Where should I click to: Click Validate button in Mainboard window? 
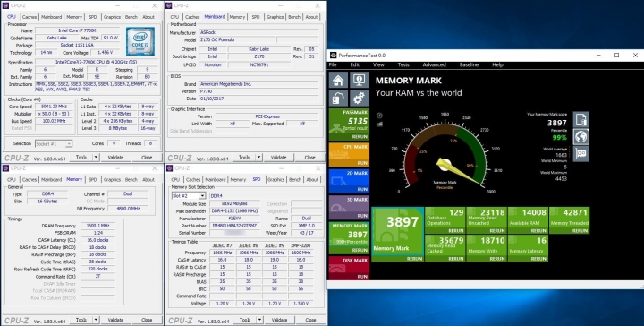point(278,157)
